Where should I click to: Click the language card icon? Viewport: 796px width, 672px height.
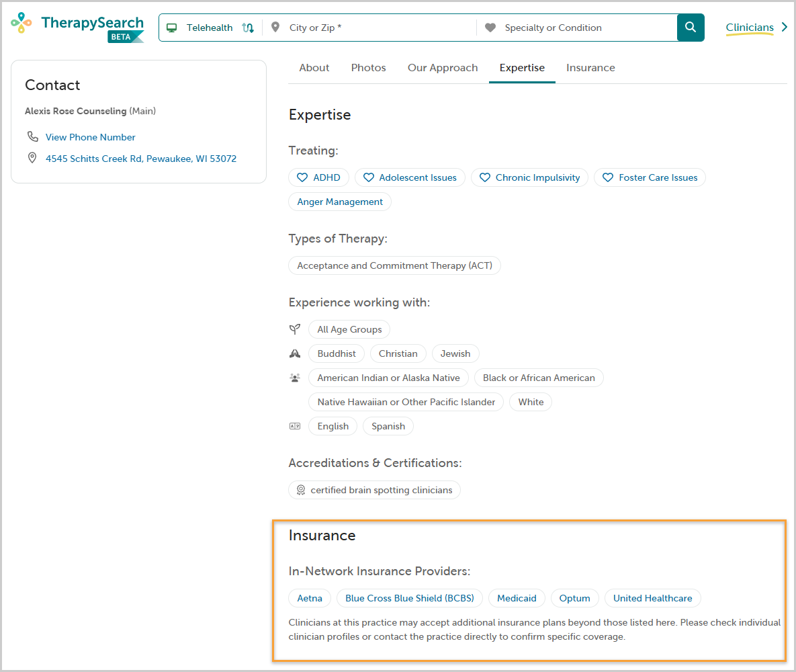coord(294,426)
